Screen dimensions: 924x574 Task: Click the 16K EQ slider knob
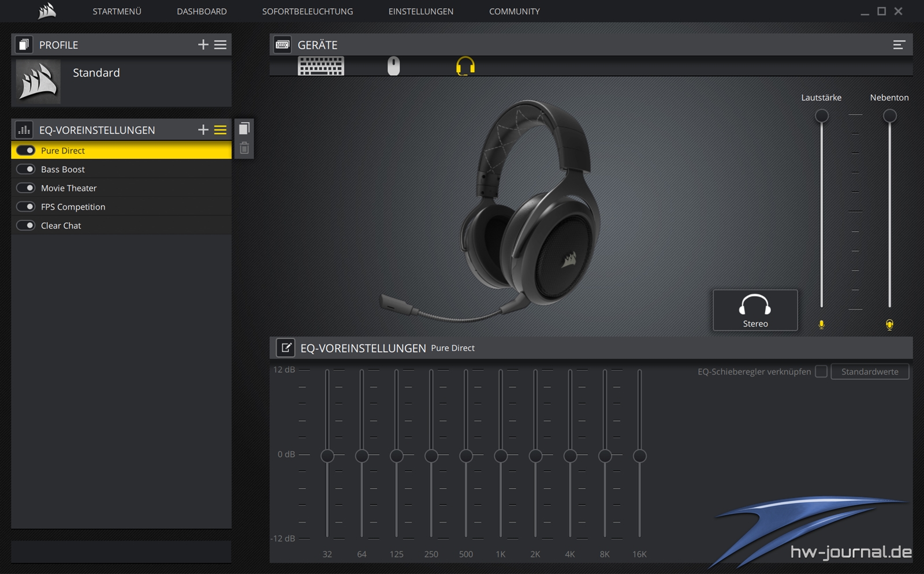pyautogui.click(x=639, y=456)
